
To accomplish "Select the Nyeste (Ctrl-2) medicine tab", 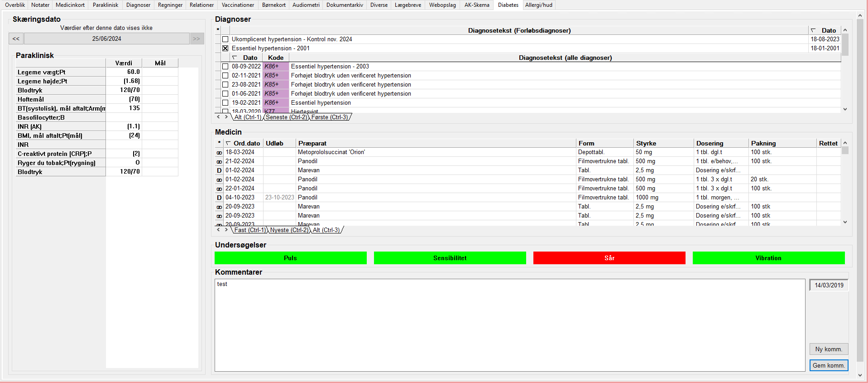I will pos(289,230).
